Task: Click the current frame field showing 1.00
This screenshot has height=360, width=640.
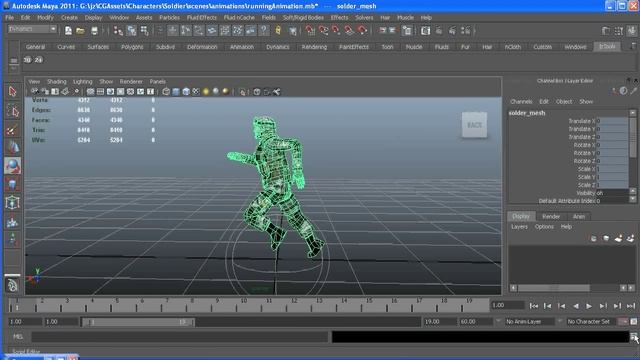Action: [507, 305]
